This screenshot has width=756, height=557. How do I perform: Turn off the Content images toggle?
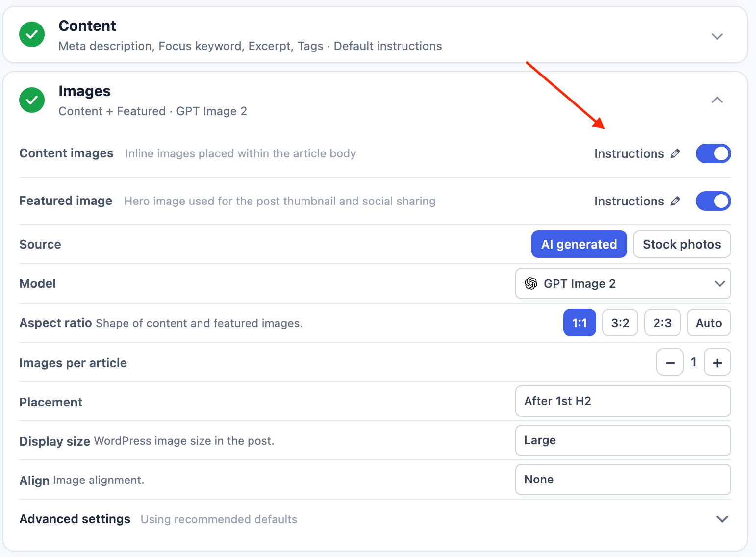tap(713, 153)
